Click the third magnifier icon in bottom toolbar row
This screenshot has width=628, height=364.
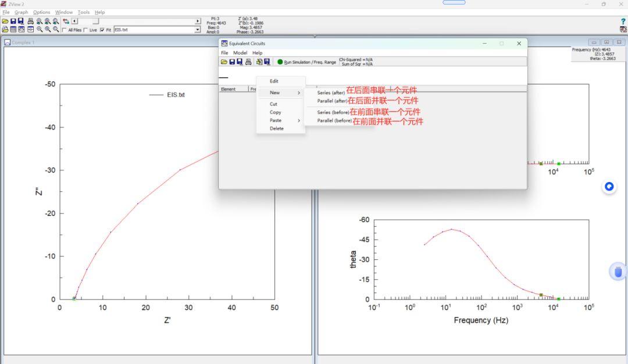point(56,30)
